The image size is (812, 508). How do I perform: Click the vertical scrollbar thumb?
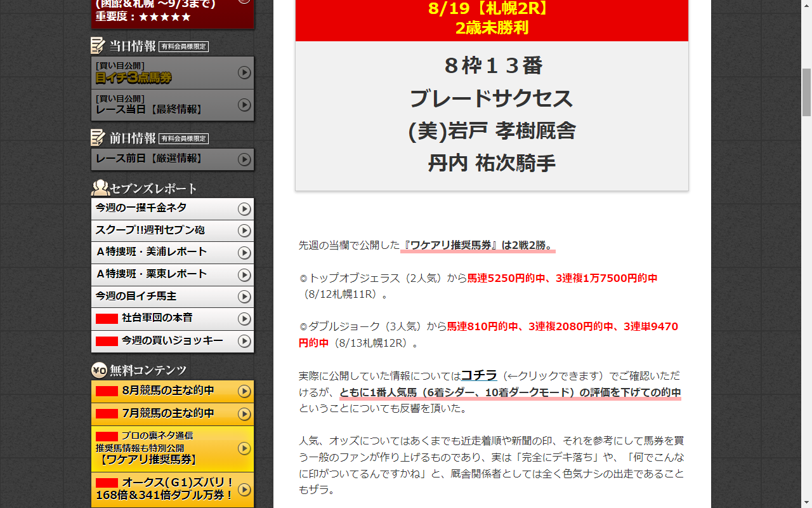pos(806,92)
